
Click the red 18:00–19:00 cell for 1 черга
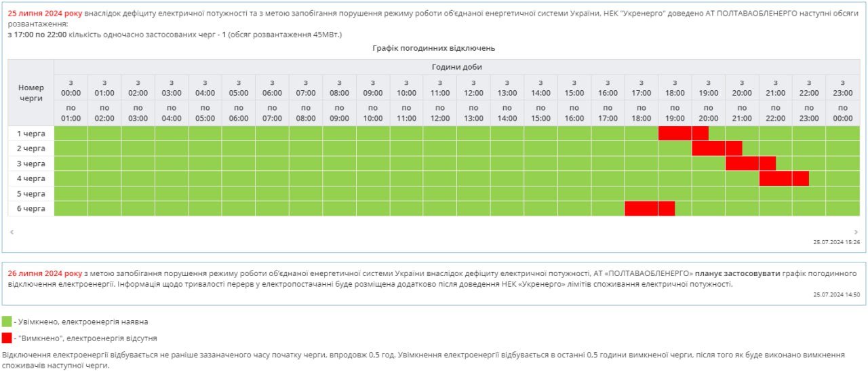point(675,133)
